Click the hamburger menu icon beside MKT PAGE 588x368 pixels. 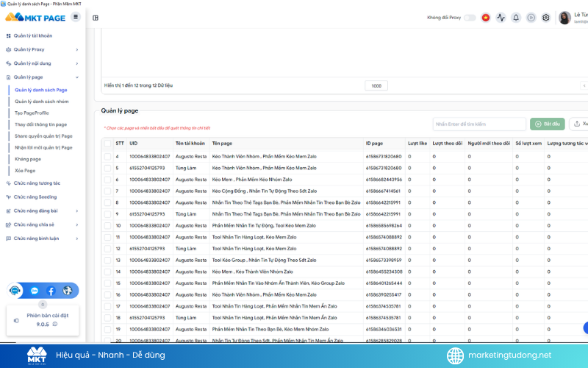[76, 17]
